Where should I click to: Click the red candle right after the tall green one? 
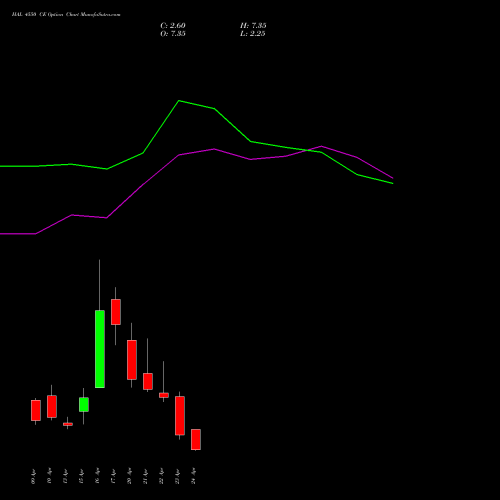(116, 312)
